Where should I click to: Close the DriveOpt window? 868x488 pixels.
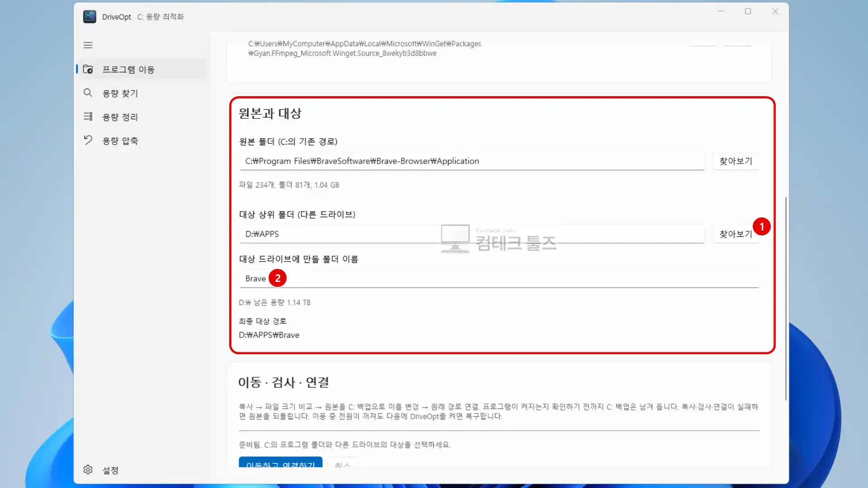pos(775,11)
